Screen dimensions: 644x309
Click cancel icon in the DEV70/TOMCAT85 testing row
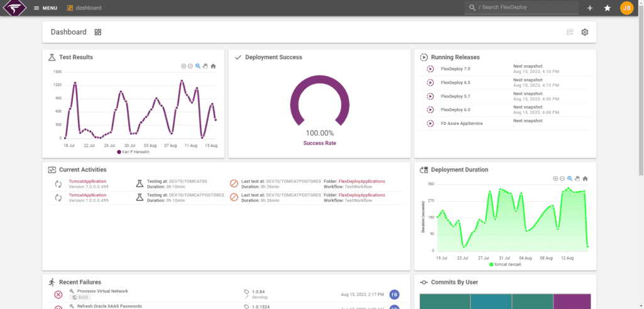pos(234,184)
